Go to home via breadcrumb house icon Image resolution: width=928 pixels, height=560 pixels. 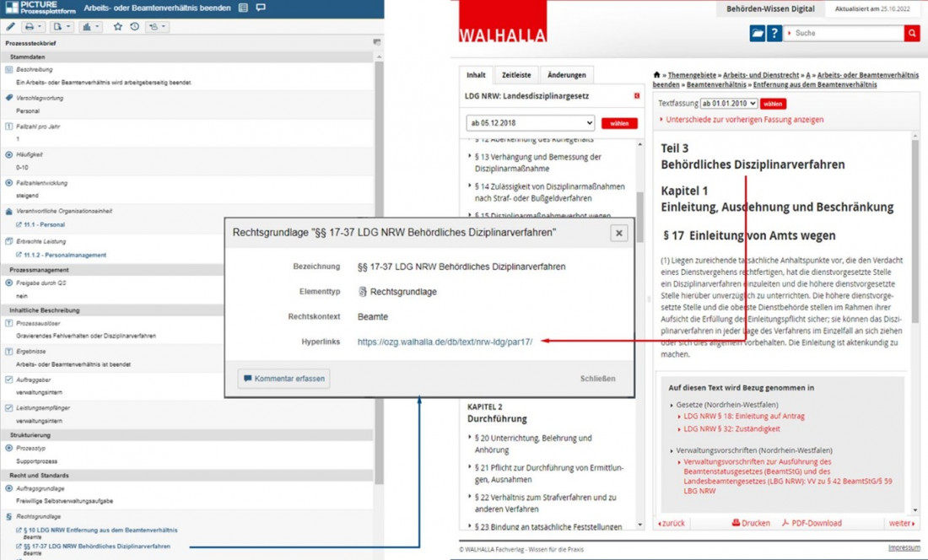pyautogui.click(x=657, y=75)
